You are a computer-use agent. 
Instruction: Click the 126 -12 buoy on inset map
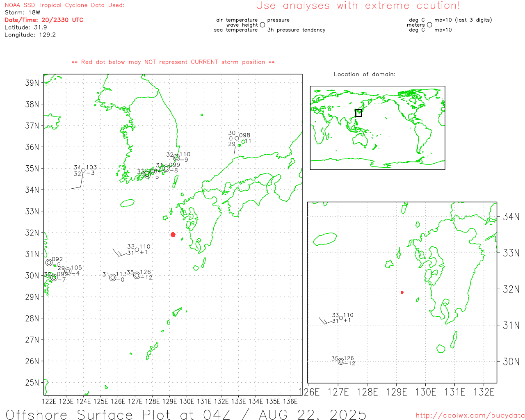tap(341, 361)
